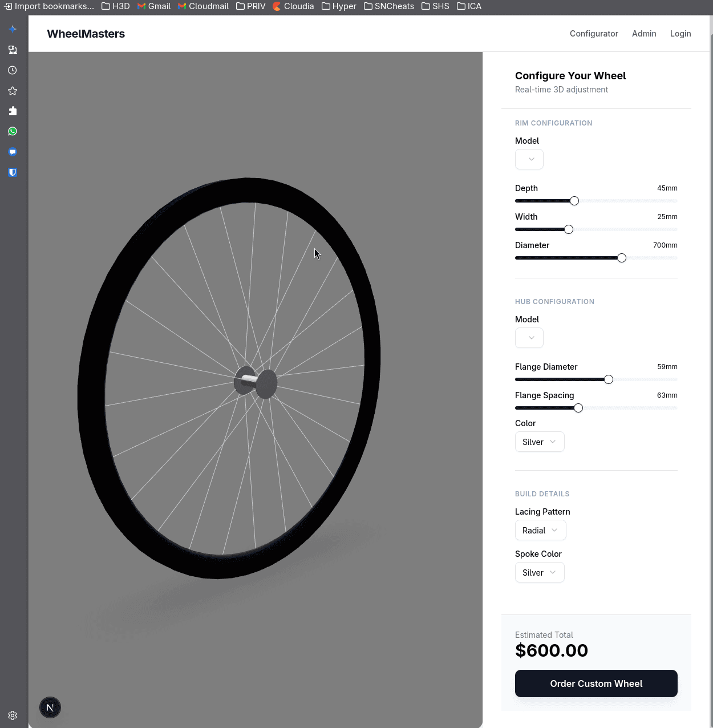Open synced tabs in the sidebar
This screenshot has width=713, height=728.
13,50
